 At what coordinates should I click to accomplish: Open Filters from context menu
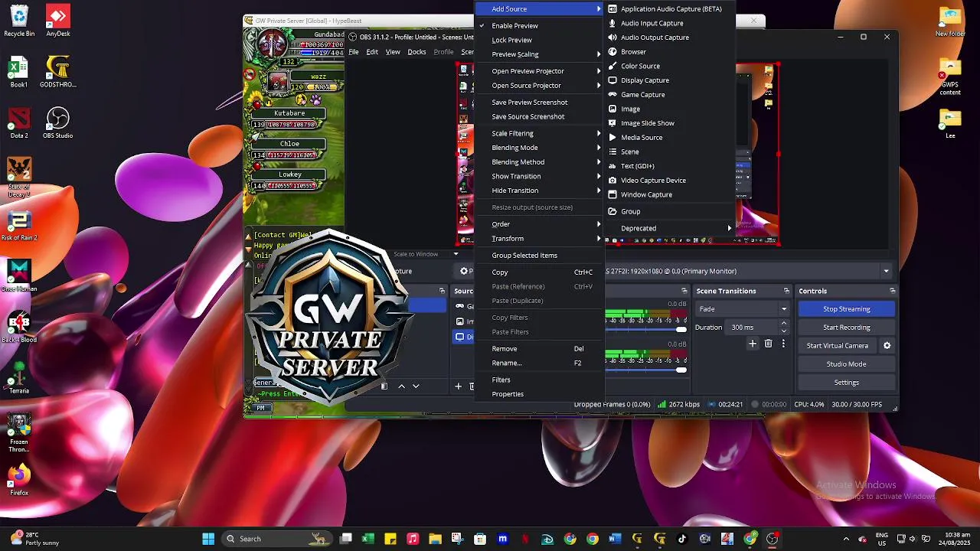pos(540,380)
